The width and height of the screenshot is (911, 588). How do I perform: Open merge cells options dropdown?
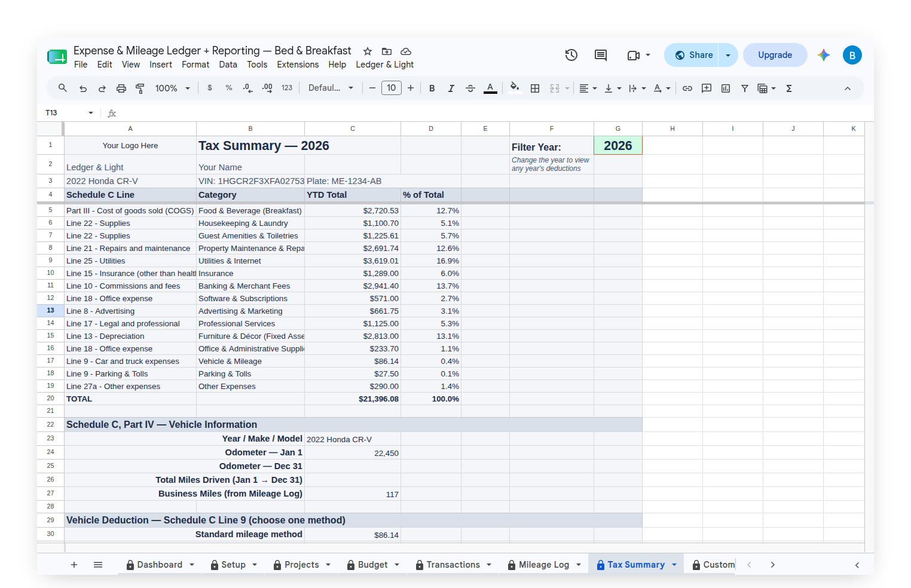(x=567, y=88)
